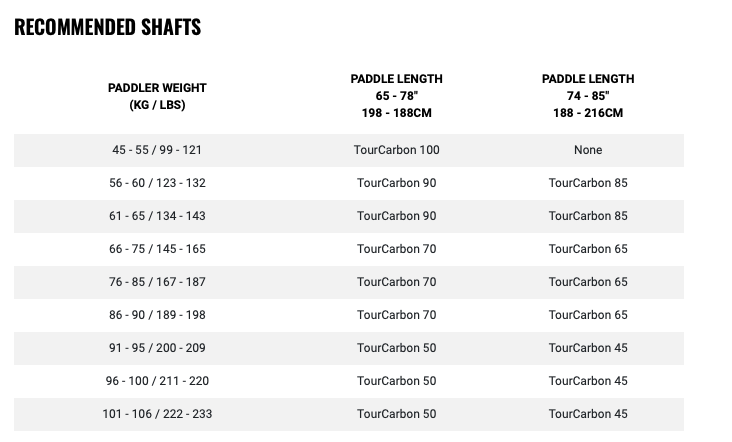Select the 45 - 55 / 99 - 121 weight cell
Image resolution: width=732 pixels, height=442 pixels.
157,150
